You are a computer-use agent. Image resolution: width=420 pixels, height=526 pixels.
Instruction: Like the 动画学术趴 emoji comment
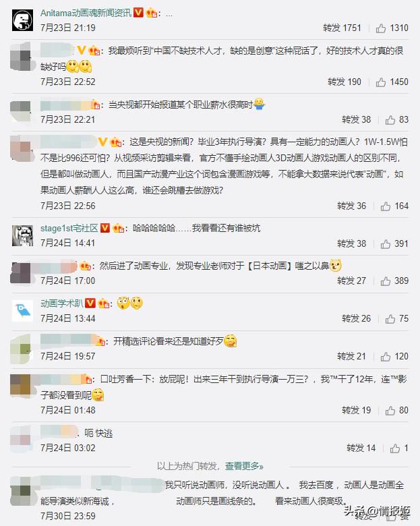tap(390, 319)
